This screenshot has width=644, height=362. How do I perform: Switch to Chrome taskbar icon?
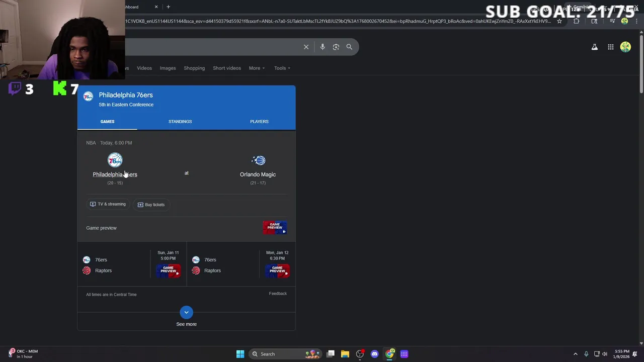pyautogui.click(x=389, y=354)
